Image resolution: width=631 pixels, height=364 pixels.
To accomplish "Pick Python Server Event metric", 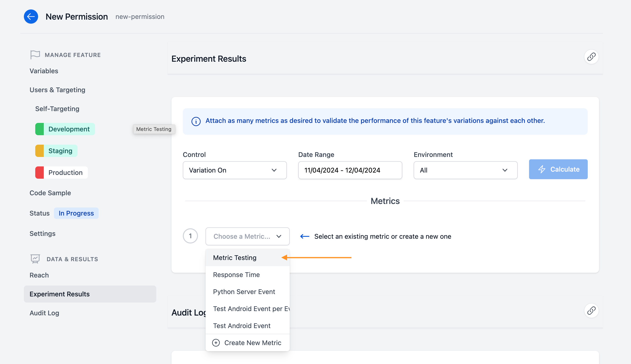I will pyautogui.click(x=244, y=291).
